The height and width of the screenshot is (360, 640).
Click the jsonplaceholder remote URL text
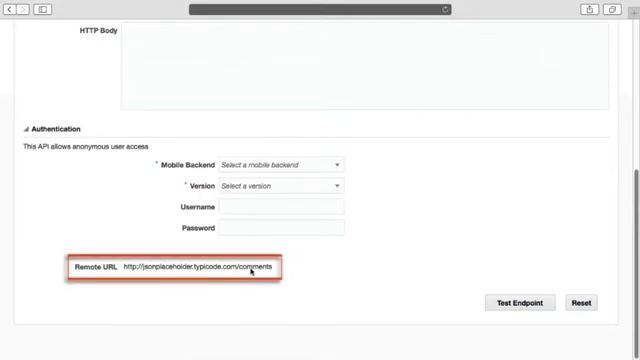(198, 267)
